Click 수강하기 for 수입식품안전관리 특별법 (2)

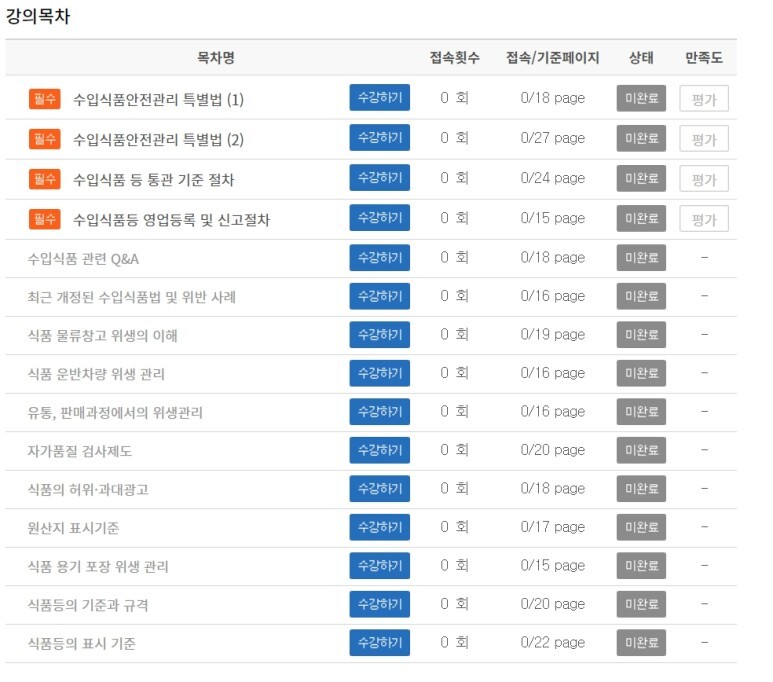(x=380, y=138)
